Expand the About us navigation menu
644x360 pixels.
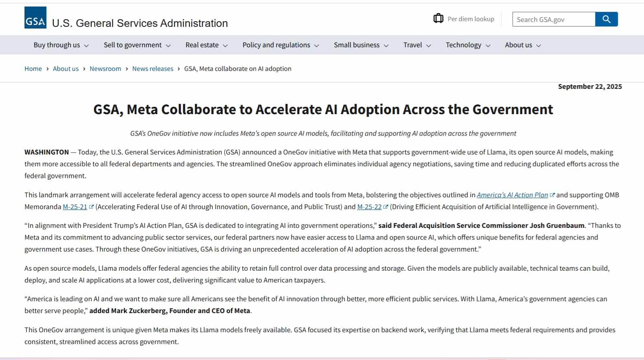click(523, 45)
